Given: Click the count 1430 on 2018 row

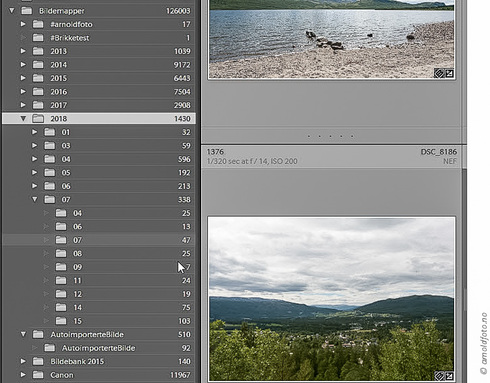Looking at the screenshot, I should tap(182, 118).
